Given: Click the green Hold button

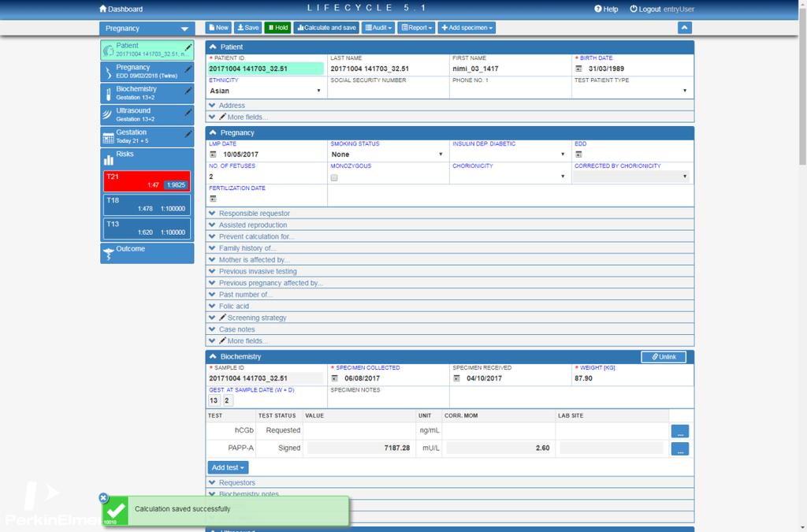Looking at the screenshot, I should [278, 28].
